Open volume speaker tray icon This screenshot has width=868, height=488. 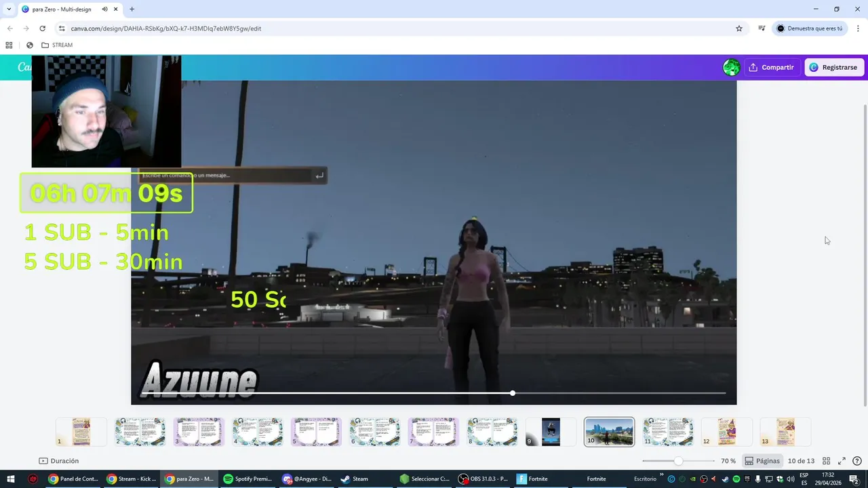click(x=791, y=479)
